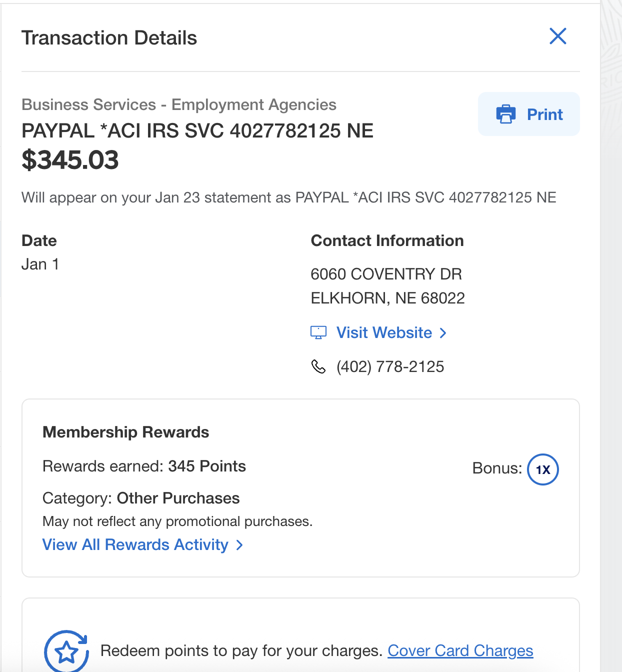
Task: Click the 1X bonus badge
Action: tap(543, 469)
